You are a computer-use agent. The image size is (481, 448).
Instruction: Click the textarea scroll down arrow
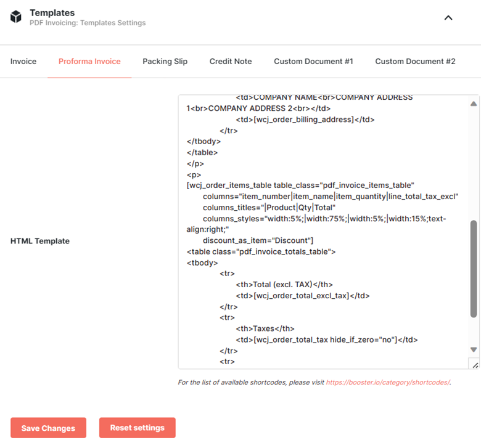[x=474, y=349]
